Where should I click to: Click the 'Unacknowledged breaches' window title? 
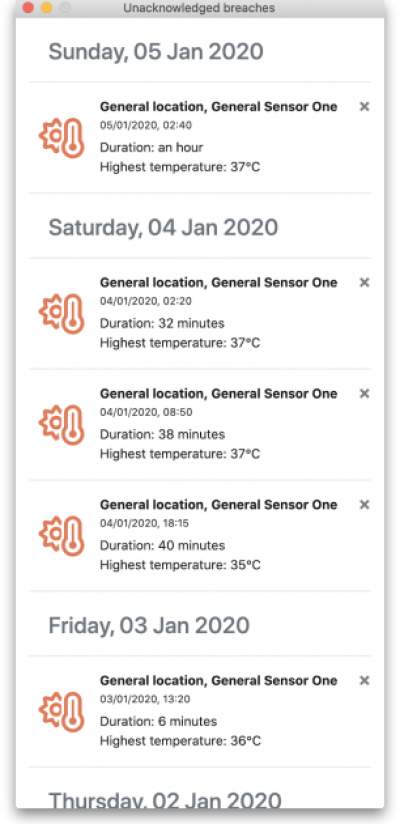click(x=199, y=8)
